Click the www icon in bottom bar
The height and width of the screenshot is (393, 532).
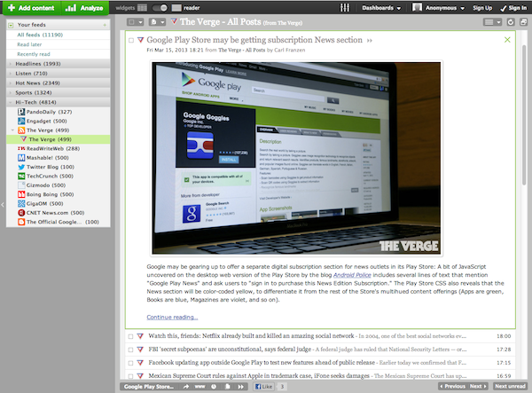point(199,387)
